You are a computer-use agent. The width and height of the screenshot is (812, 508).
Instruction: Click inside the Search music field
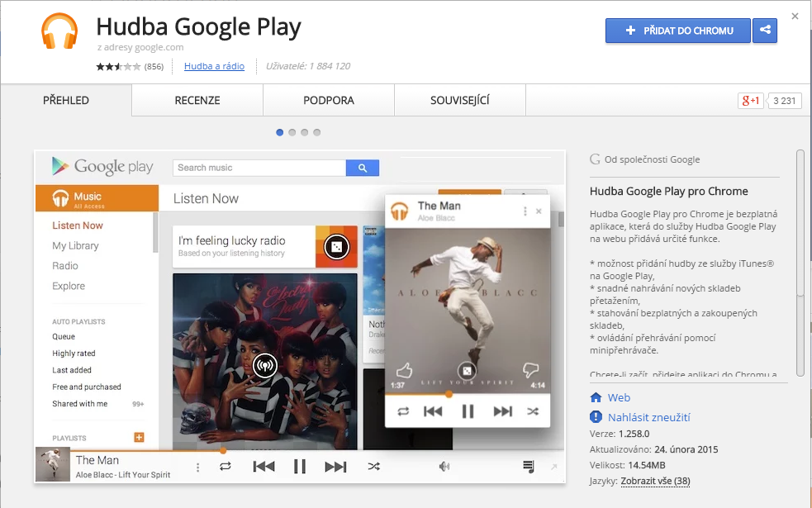click(x=256, y=167)
